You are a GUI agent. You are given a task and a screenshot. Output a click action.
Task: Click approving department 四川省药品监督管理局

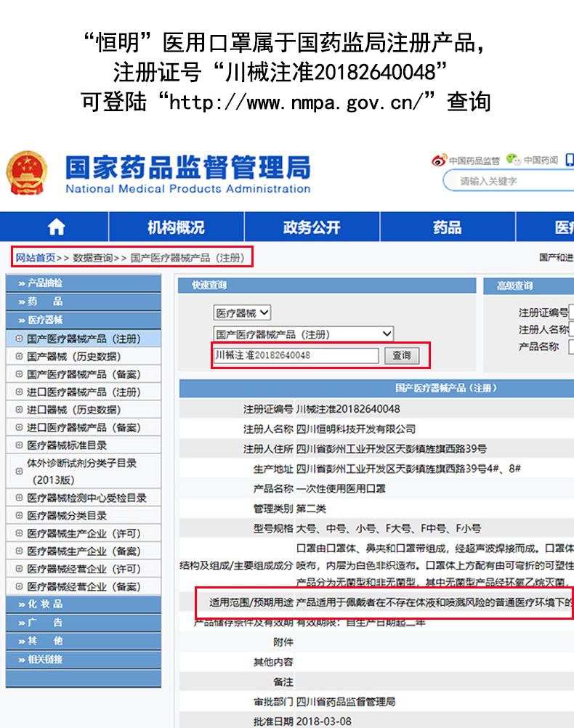(x=346, y=702)
